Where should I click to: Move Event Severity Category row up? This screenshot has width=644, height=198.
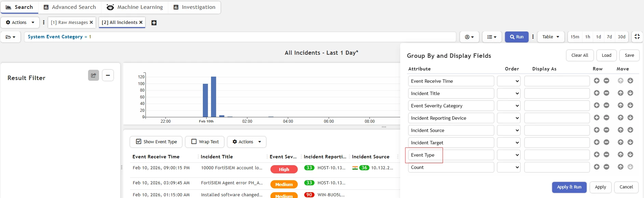[620, 105]
